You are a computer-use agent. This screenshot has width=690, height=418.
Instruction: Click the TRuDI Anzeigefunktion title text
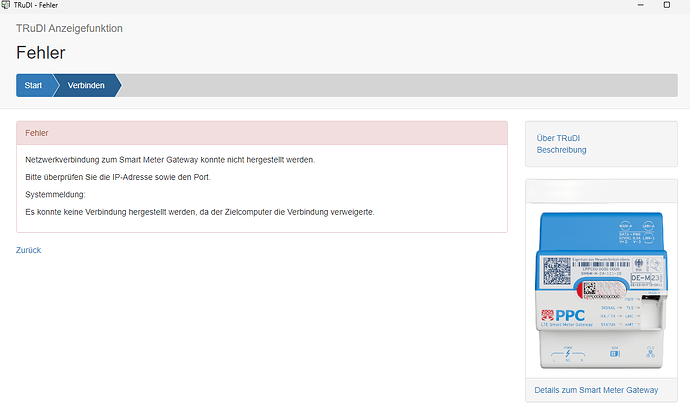tap(70, 28)
